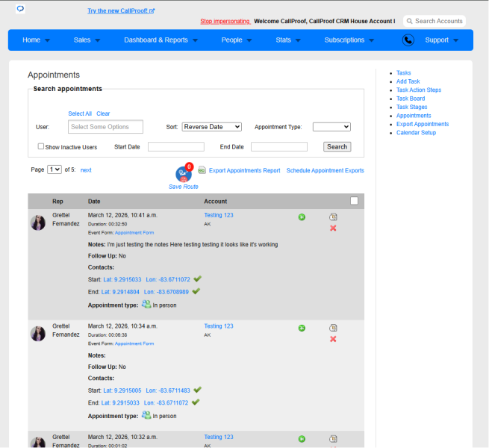Delete the 10:34 a.m. appointment with red X

point(333,339)
